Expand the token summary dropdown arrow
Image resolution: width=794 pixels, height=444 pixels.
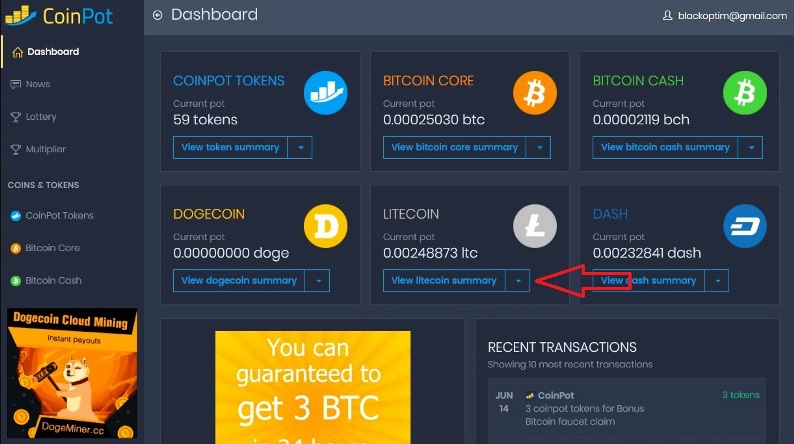click(300, 147)
